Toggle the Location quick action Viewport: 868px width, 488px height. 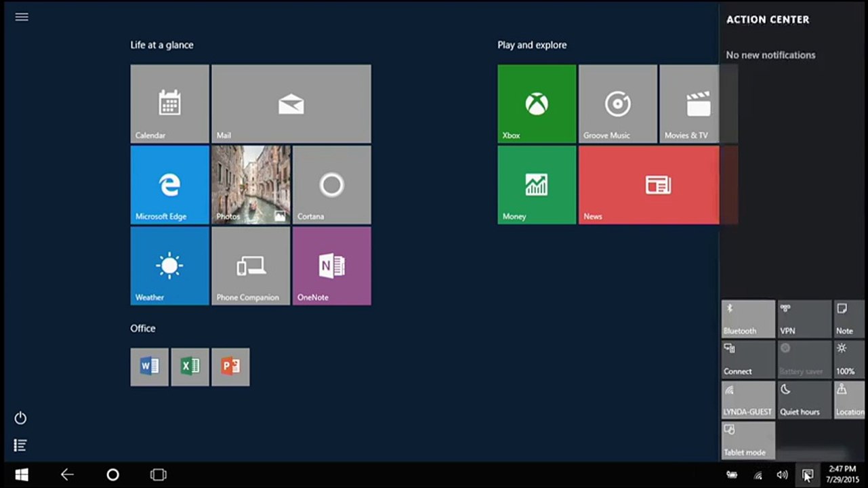pos(850,400)
